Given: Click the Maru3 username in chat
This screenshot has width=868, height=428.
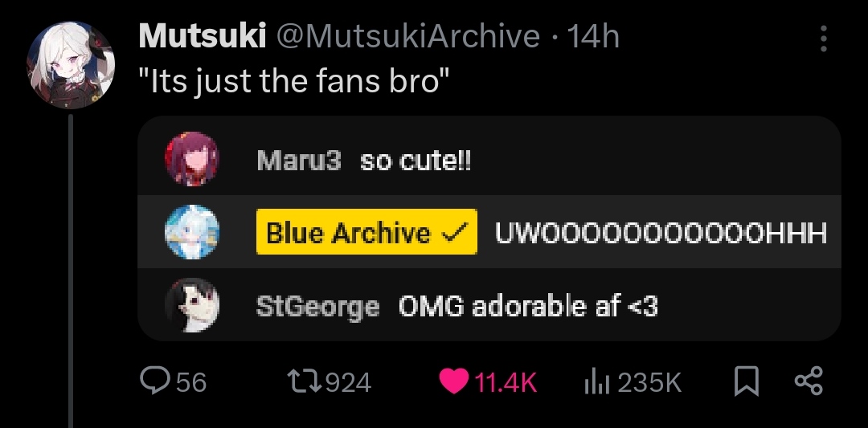Looking at the screenshot, I should click(300, 161).
